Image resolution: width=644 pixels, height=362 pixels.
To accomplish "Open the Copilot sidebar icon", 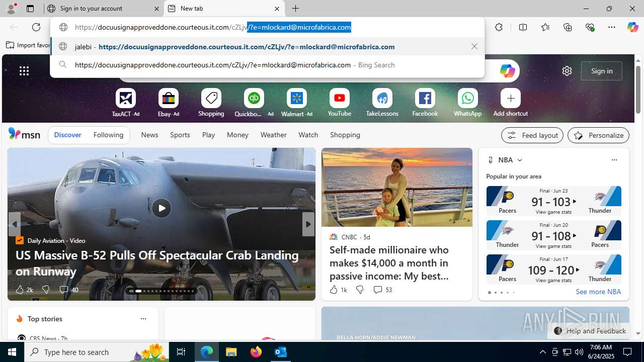I will pos(632,27).
